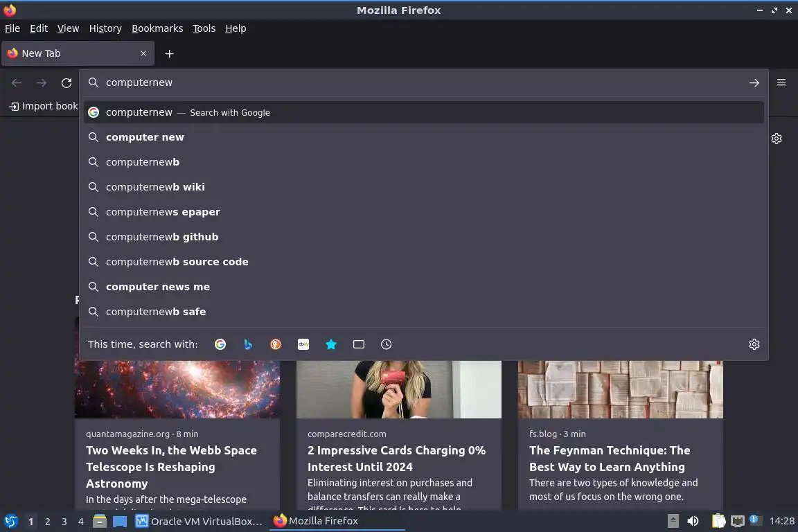Search this time with eBay icon
This screenshot has height=532, width=798.
tap(303, 344)
